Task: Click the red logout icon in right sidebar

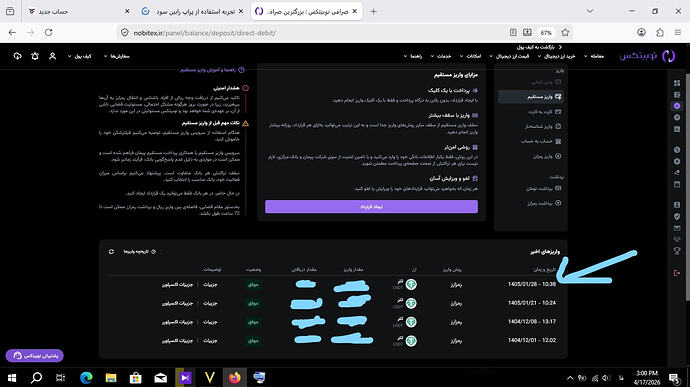Action: [677, 273]
